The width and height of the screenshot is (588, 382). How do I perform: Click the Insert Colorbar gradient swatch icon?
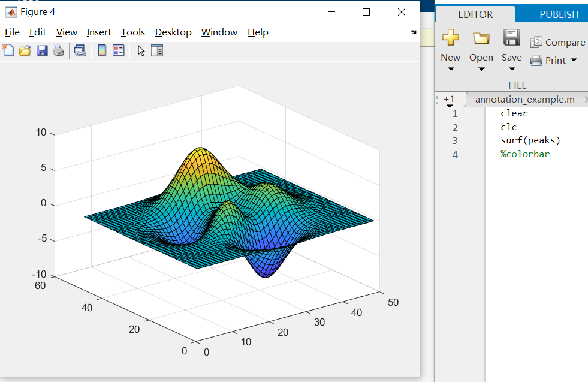pyautogui.click(x=102, y=50)
